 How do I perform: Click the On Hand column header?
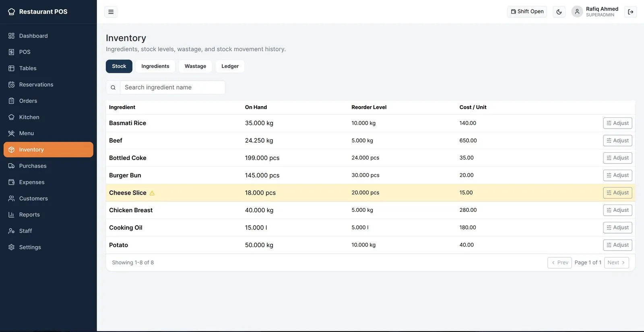(256, 107)
